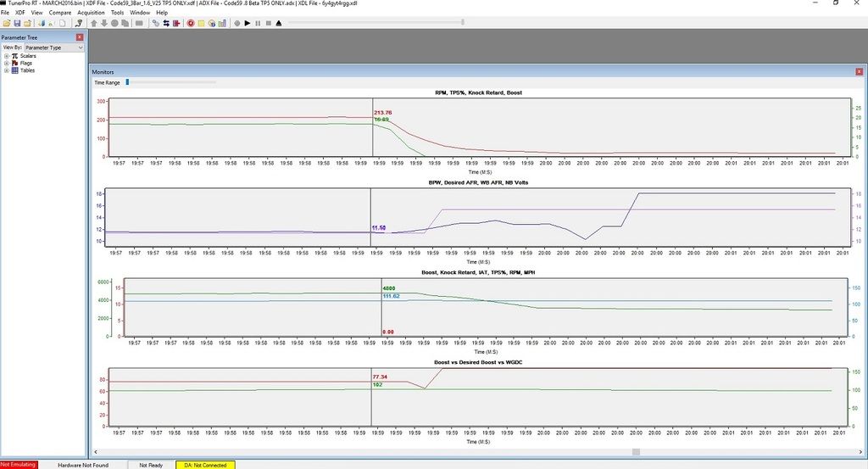868x469 pixels.
Task: Close the Parameter Tree panel
Action: point(80,37)
